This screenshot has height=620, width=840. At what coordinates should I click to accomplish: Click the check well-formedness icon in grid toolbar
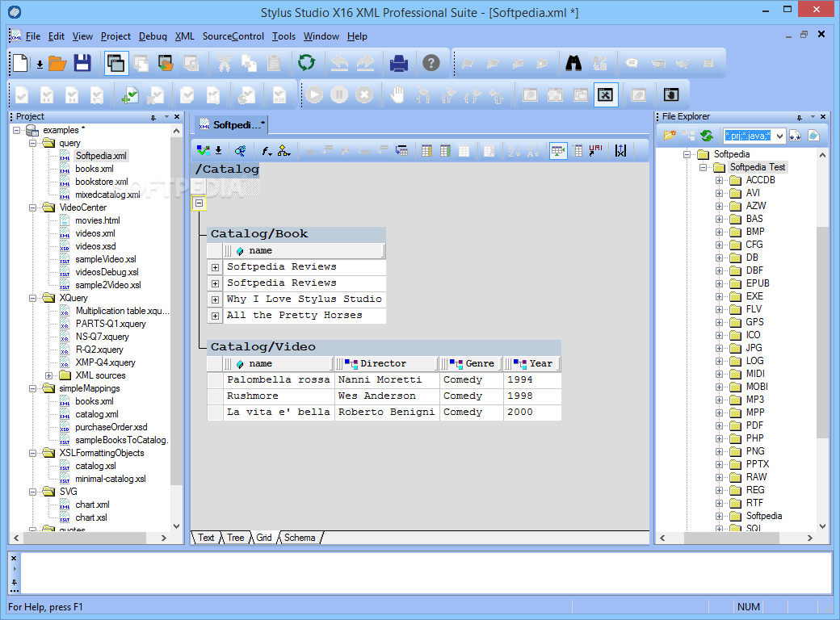click(203, 151)
